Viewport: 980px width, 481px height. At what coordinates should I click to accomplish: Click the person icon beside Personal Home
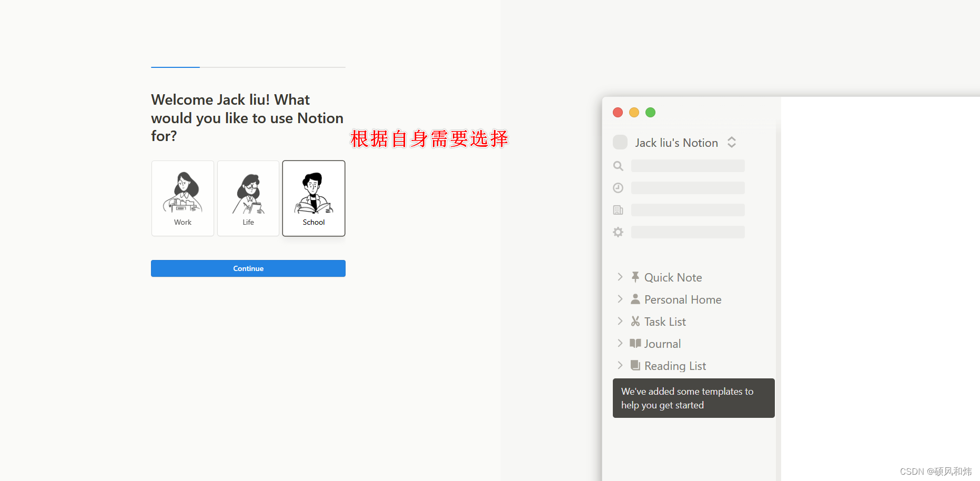(x=635, y=299)
